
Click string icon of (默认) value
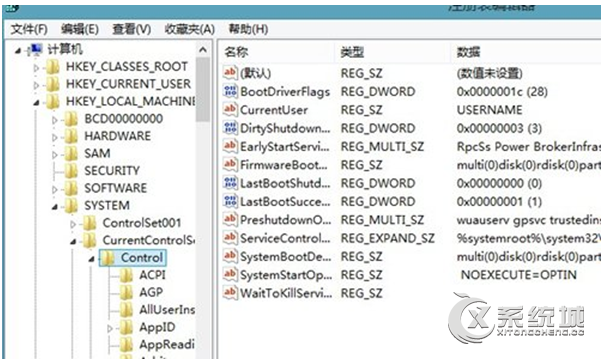tap(230, 72)
